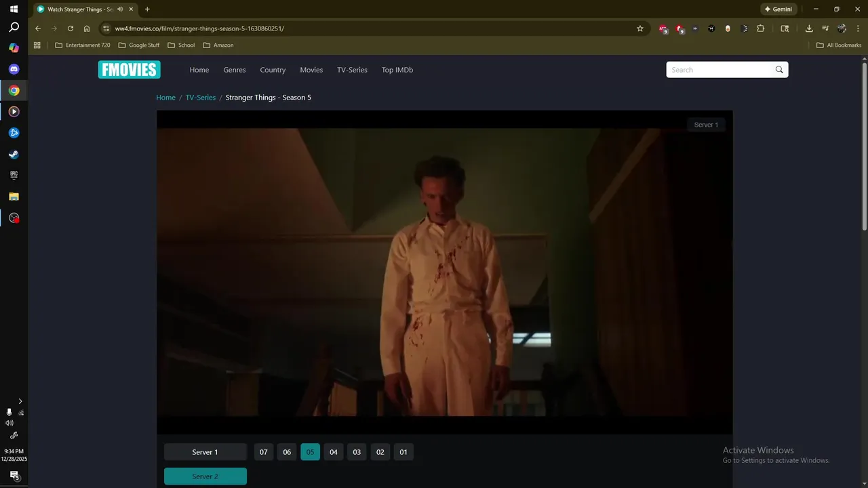Select highlighted episode 05
The width and height of the screenshot is (868, 488).
tap(310, 452)
